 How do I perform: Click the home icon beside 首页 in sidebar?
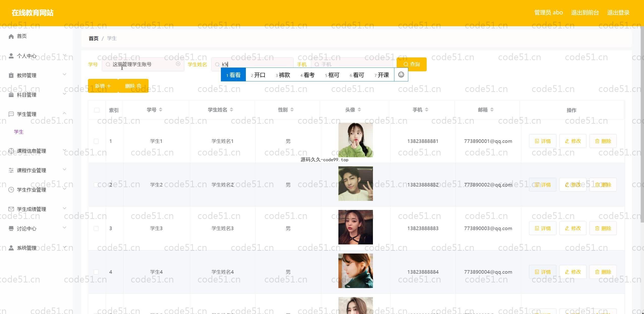pos(11,37)
